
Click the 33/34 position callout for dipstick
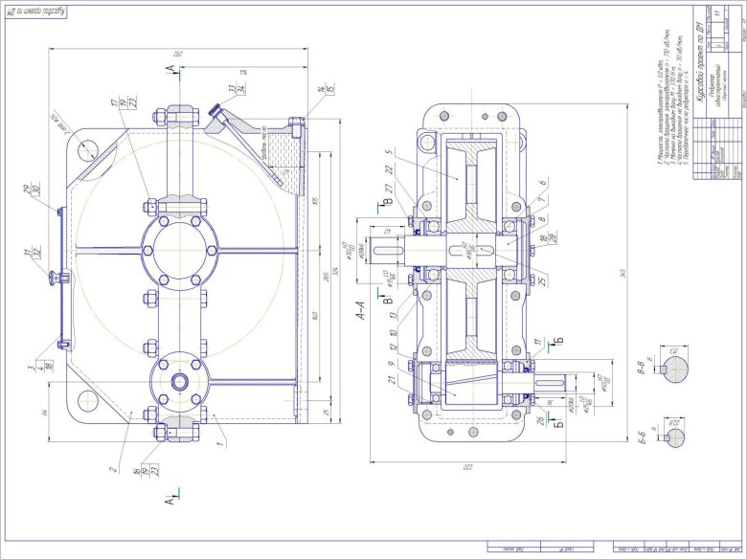[231, 93]
